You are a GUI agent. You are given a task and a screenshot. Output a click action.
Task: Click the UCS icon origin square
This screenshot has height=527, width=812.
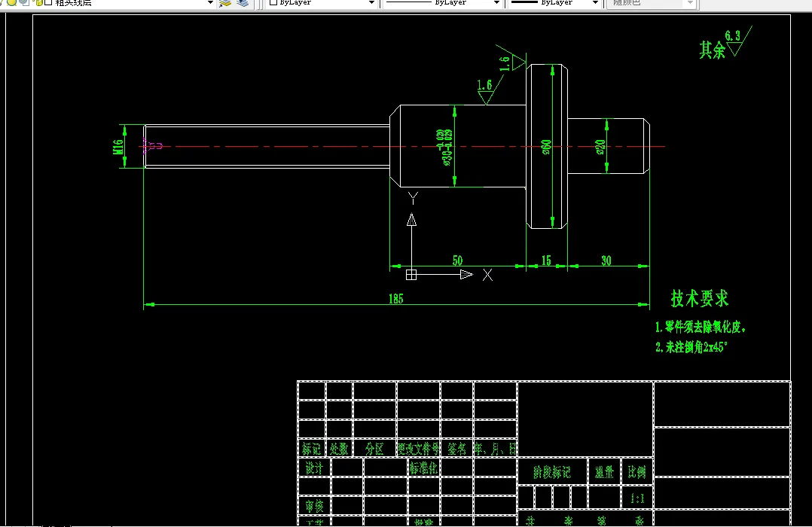411,274
